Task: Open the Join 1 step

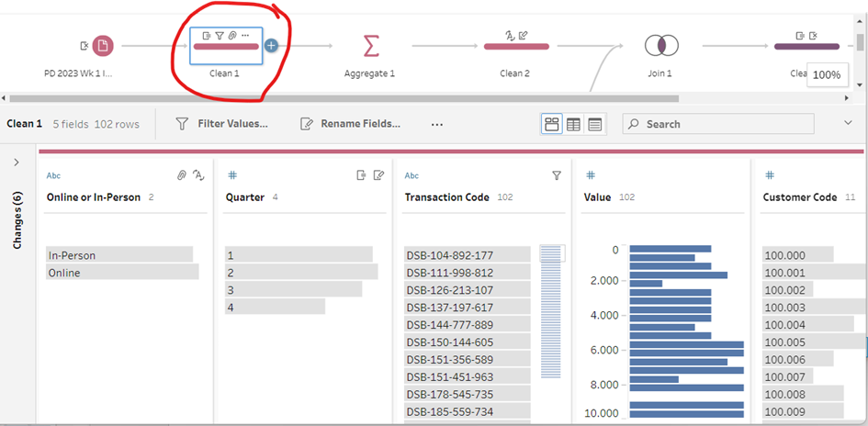Action: pyautogui.click(x=661, y=45)
